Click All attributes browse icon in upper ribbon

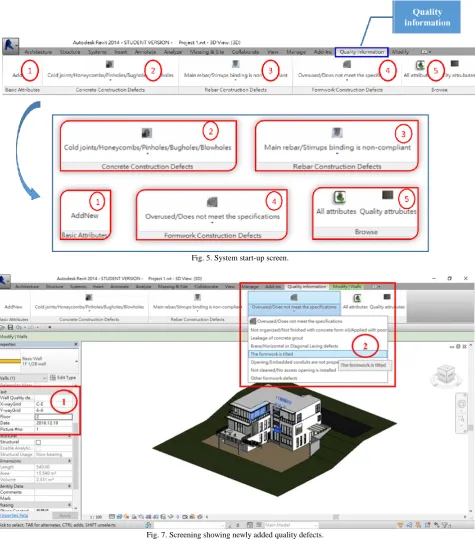click(x=420, y=64)
